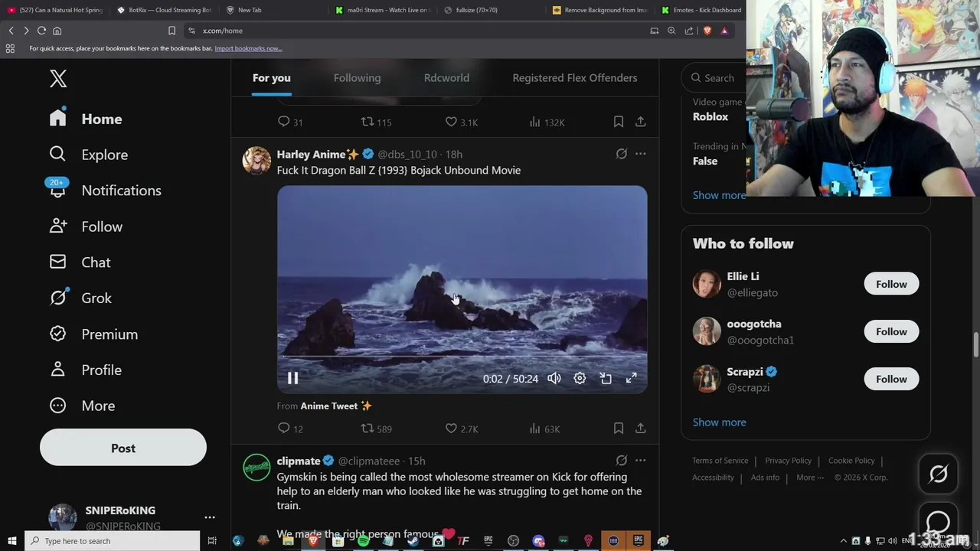
Task: Open the Explore page
Action: pos(88,155)
